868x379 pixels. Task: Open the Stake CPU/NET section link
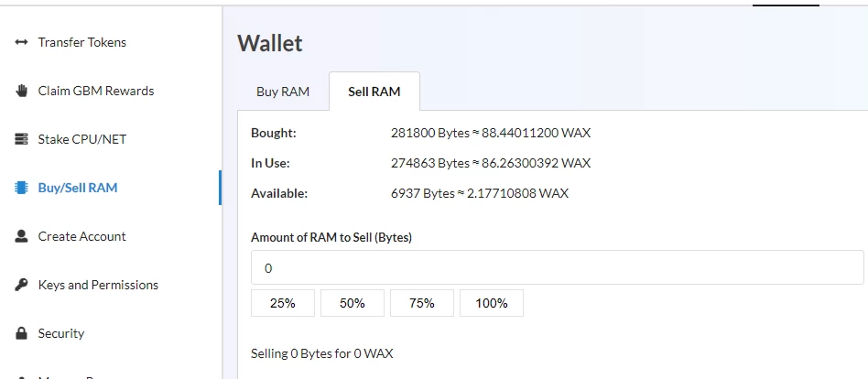point(81,139)
